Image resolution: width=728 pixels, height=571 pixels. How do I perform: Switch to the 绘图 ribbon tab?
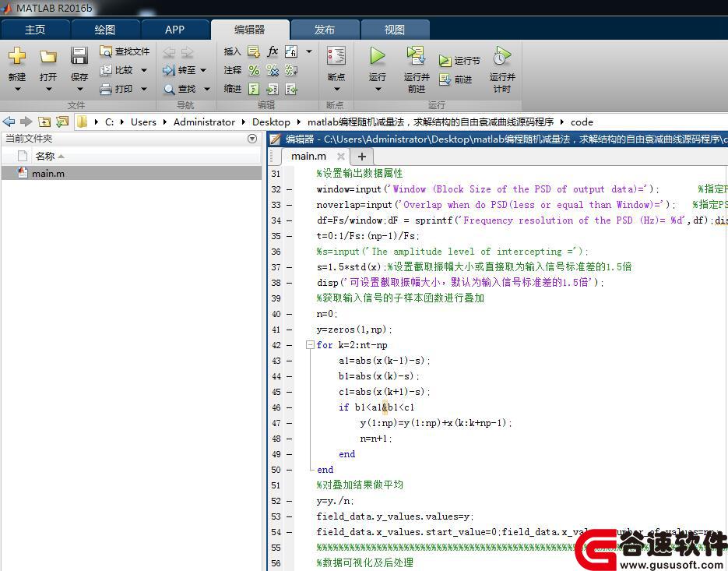pyautogui.click(x=105, y=30)
